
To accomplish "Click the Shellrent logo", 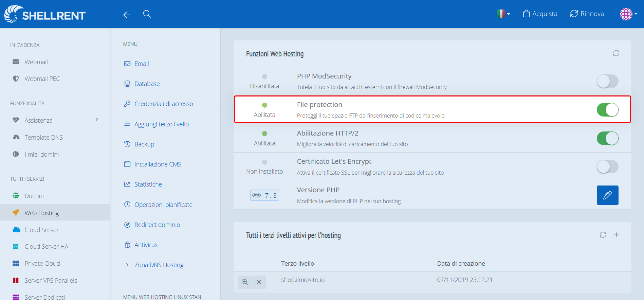I will (x=45, y=14).
